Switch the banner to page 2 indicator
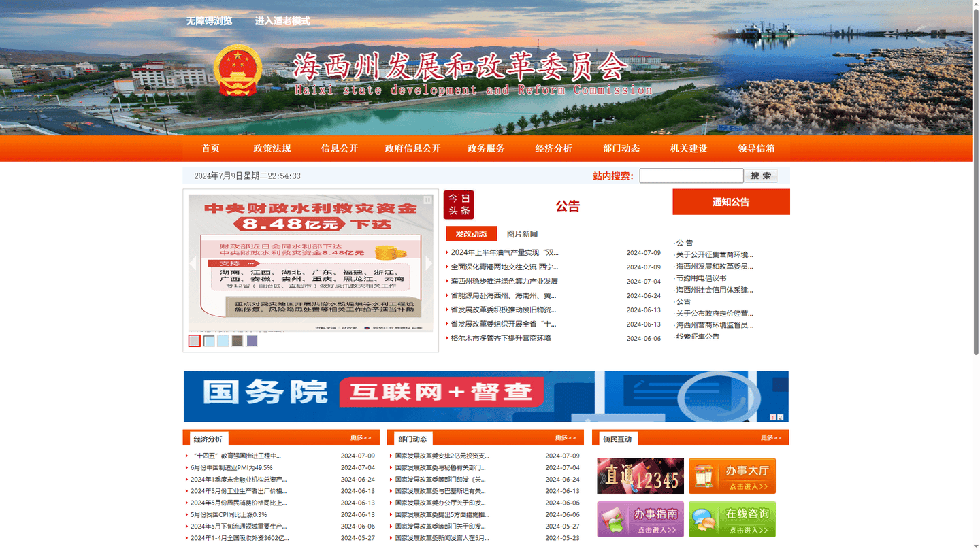980x551 pixels. [x=781, y=418]
